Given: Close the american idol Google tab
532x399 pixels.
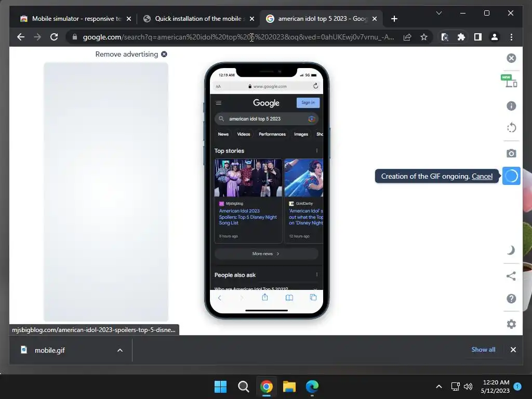Looking at the screenshot, I should pos(375,19).
